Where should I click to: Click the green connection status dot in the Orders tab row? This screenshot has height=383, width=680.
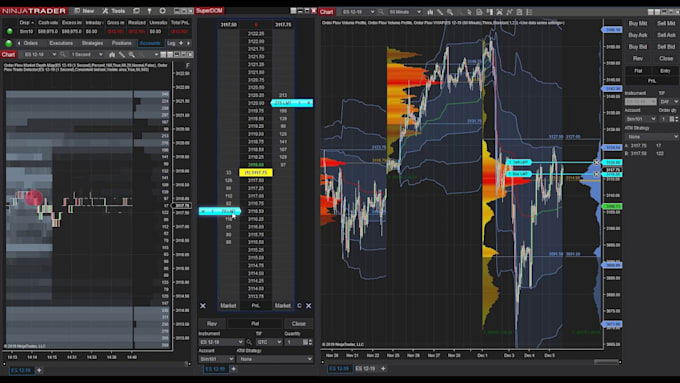(8, 43)
